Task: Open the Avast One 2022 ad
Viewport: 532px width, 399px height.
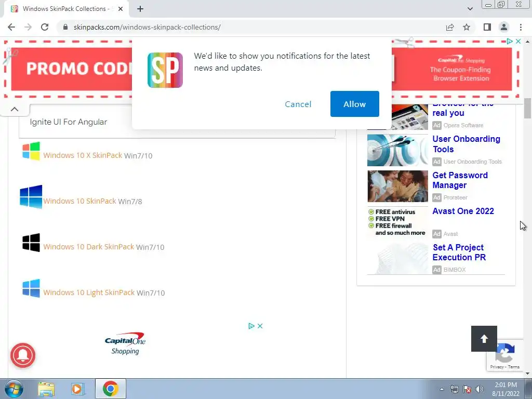Action: 463,211
